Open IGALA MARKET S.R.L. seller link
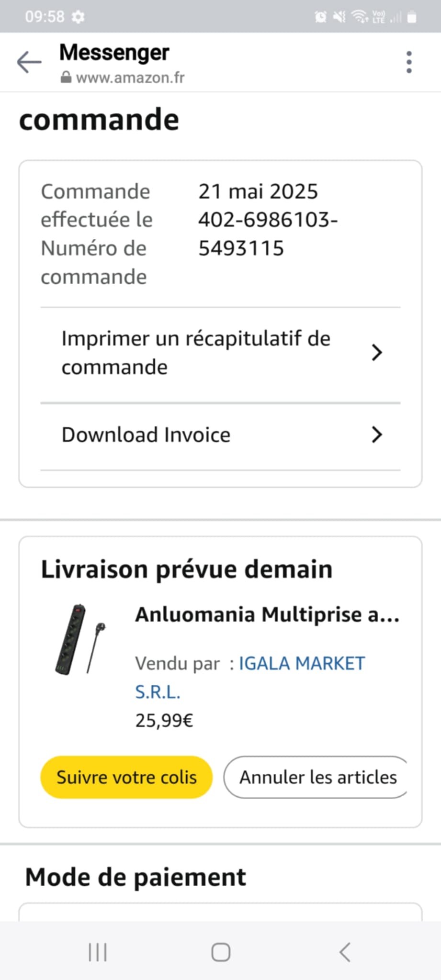441x980 pixels. (301, 664)
